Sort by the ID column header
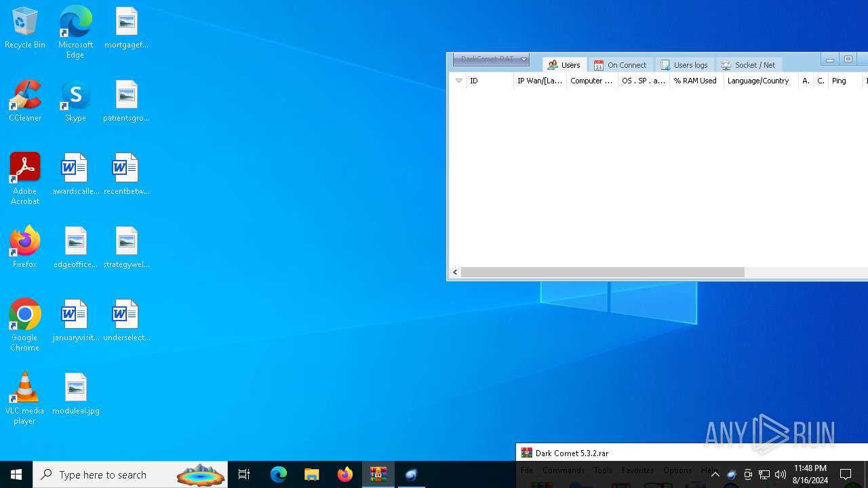The image size is (868, 488). [490, 81]
